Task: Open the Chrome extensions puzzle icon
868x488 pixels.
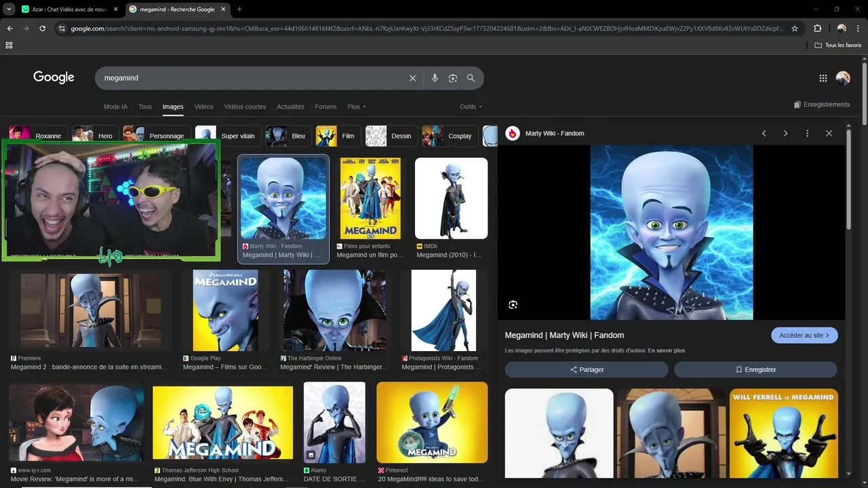Action: tap(817, 28)
